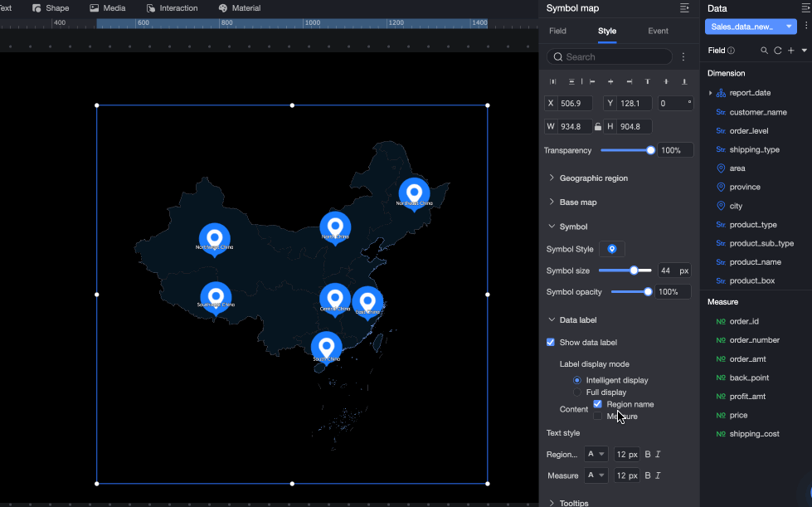
Task: Switch to the Field tab
Action: pos(557,31)
